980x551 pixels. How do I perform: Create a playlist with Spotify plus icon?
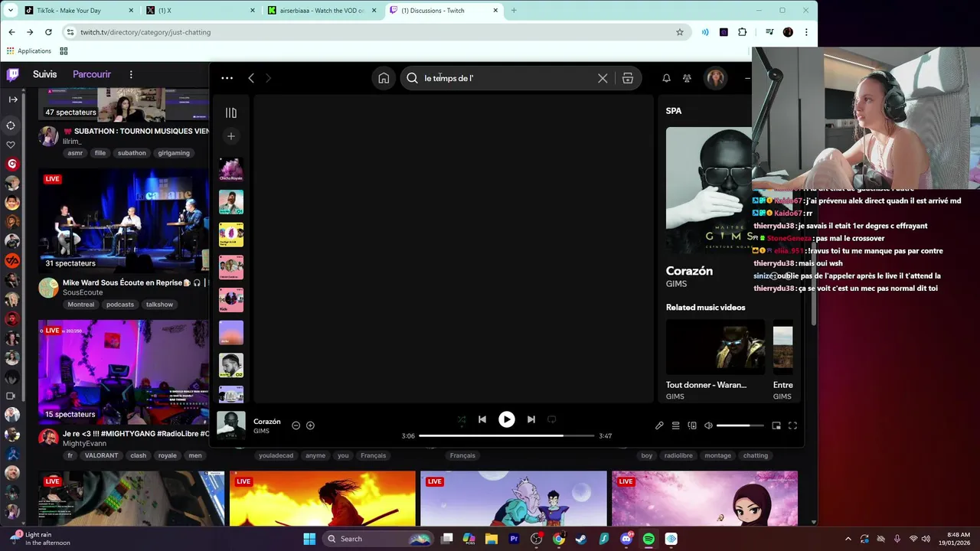tap(231, 136)
